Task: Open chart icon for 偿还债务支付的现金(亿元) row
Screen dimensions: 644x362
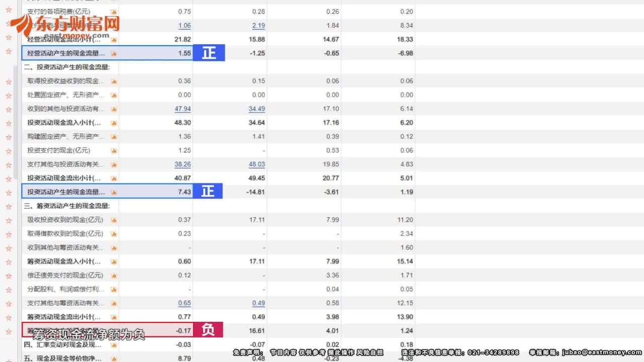Action: 114,276
